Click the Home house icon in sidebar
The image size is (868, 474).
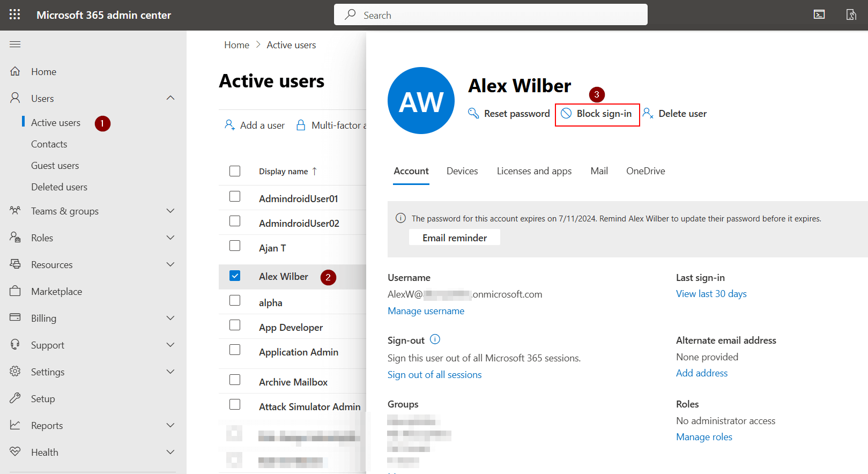(x=15, y=71)
